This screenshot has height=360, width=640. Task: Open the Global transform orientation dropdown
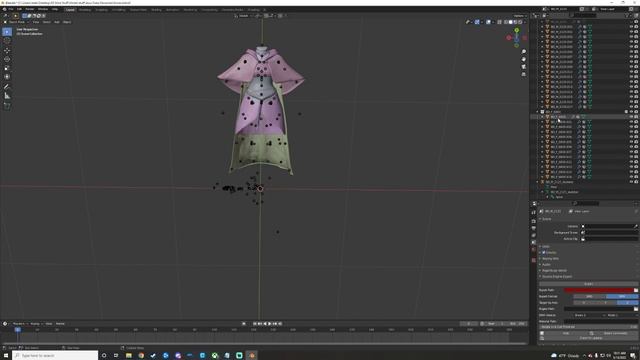[243, 16]
